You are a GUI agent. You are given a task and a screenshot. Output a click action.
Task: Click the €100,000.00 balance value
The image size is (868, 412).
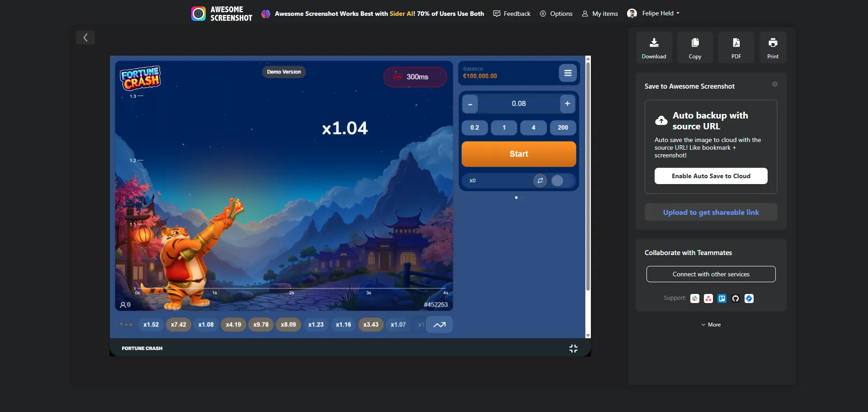(480, 76)
